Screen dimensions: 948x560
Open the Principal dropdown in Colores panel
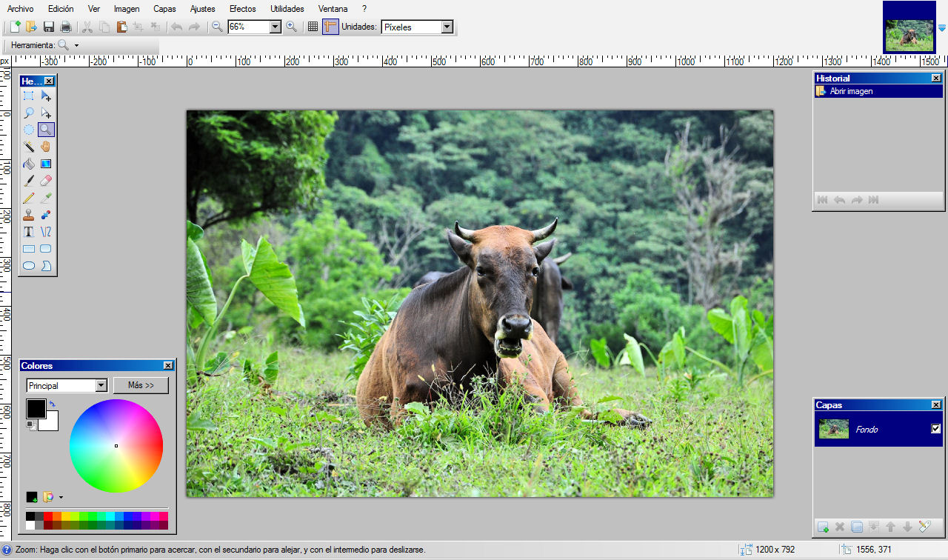point(100,385)
